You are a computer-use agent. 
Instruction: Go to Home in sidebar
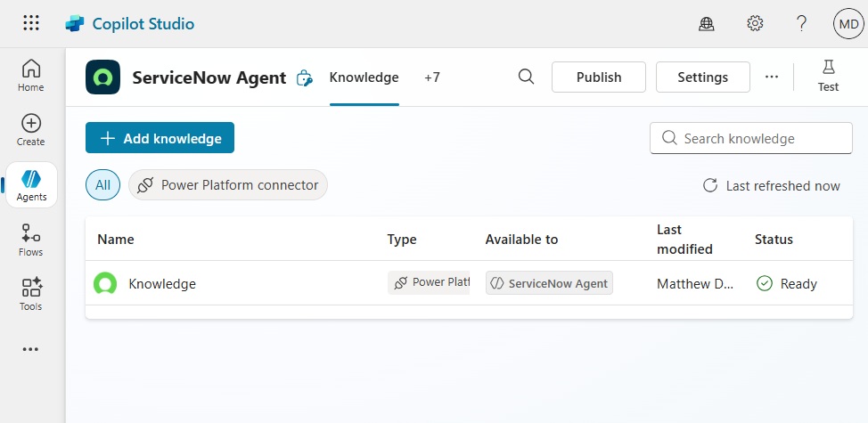click(x=31, y=76)
